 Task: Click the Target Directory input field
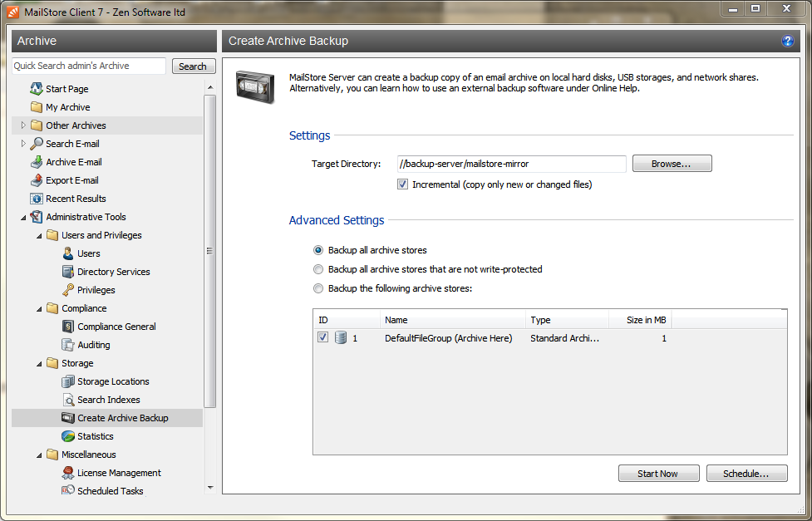[x=512, y=164]
